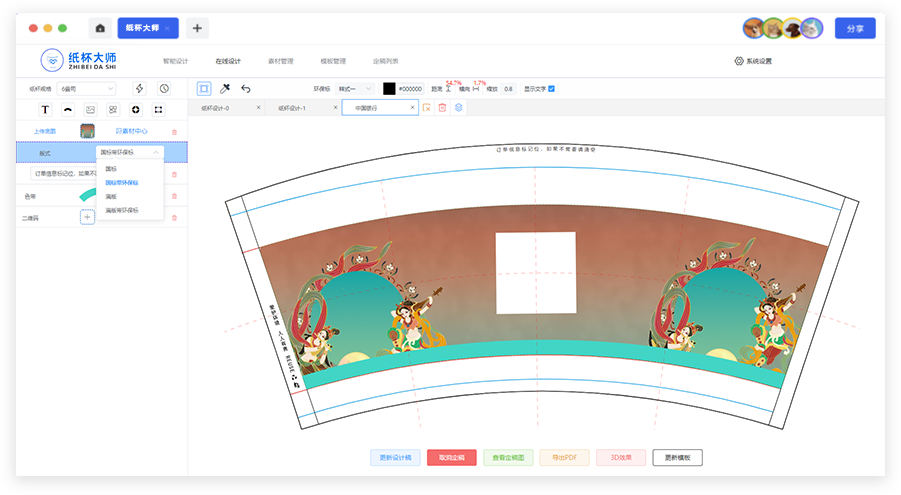Click the #000000 hex color field
The image size is (901, 495).
410,89
